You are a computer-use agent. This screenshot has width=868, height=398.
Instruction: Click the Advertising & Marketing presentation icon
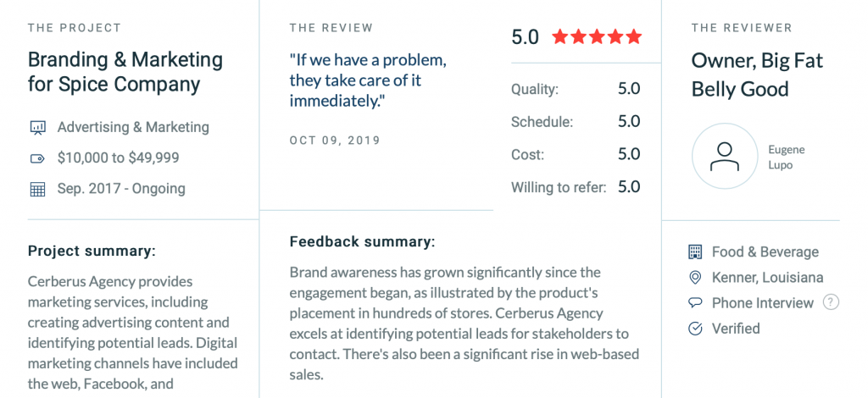coord(37,128)
